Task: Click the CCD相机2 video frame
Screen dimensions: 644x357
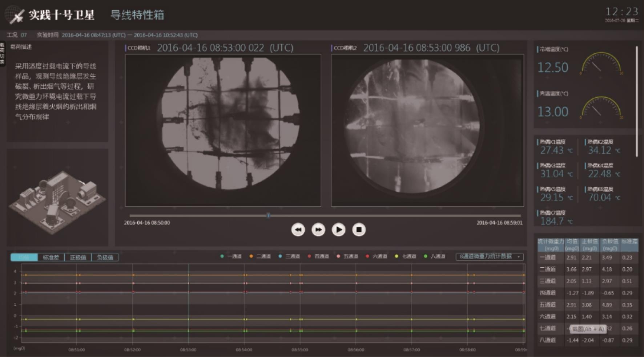Action: tap(427, 130)
